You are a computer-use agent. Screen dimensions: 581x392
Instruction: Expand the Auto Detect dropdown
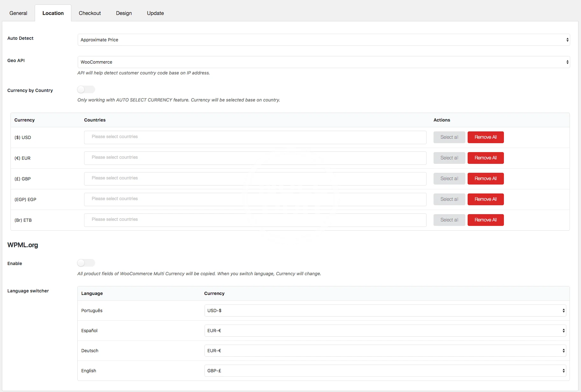pyautogui.click(x=323, y=40)
